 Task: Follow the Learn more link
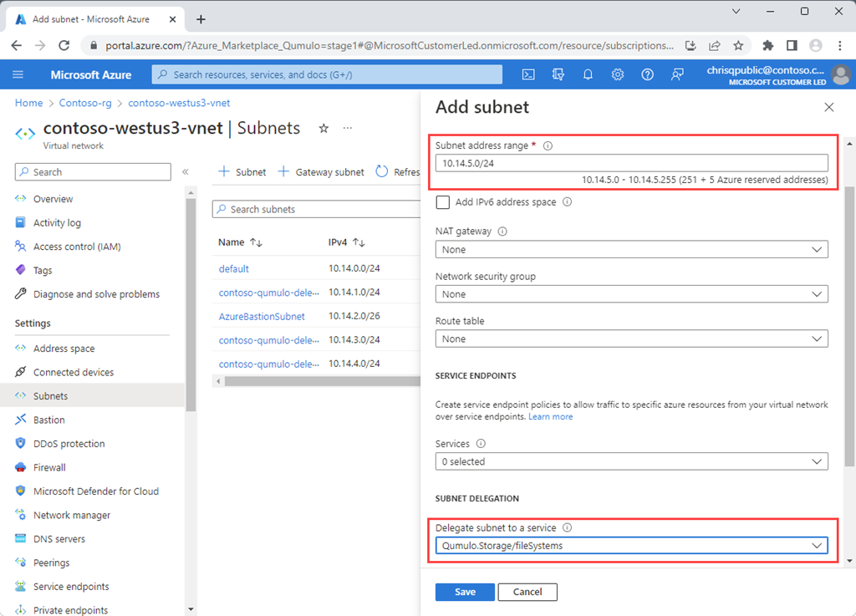[x=550, y=417]
